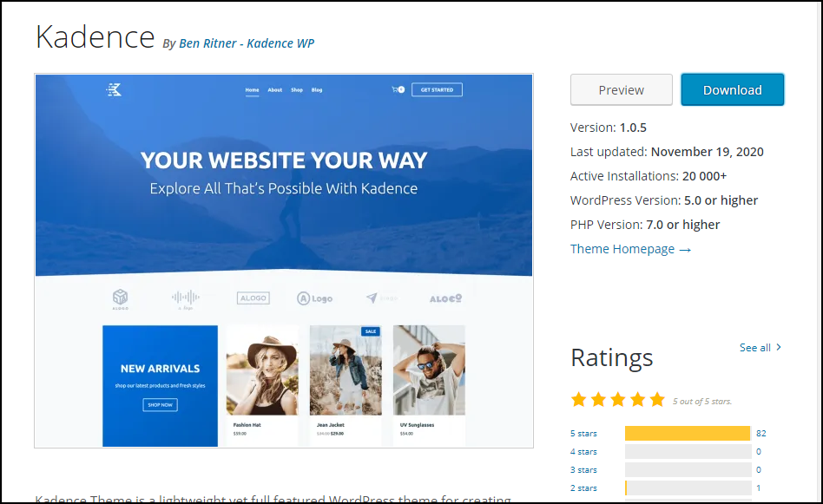Click the Jean Jacket product image

click(x=346, y=370)
